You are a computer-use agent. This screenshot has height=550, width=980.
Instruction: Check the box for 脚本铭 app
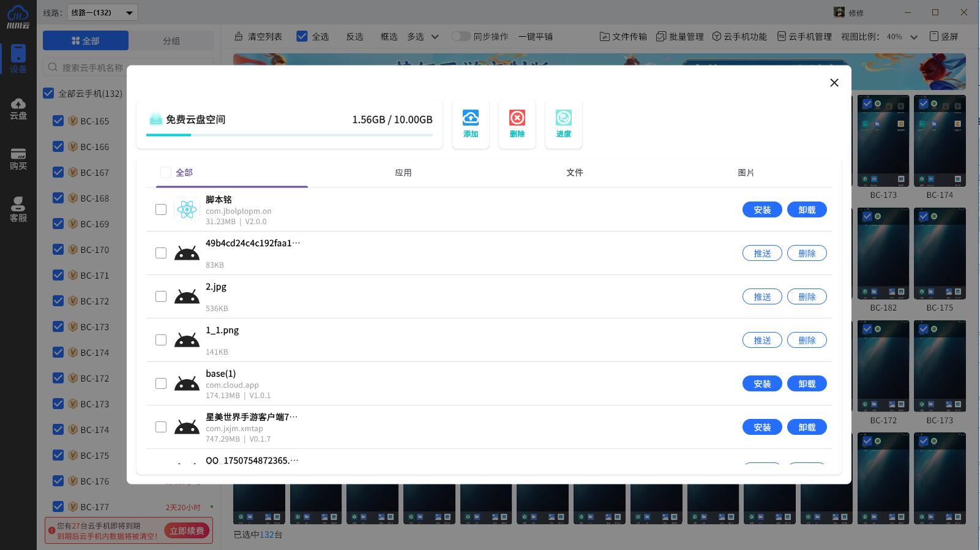point(161,209)
